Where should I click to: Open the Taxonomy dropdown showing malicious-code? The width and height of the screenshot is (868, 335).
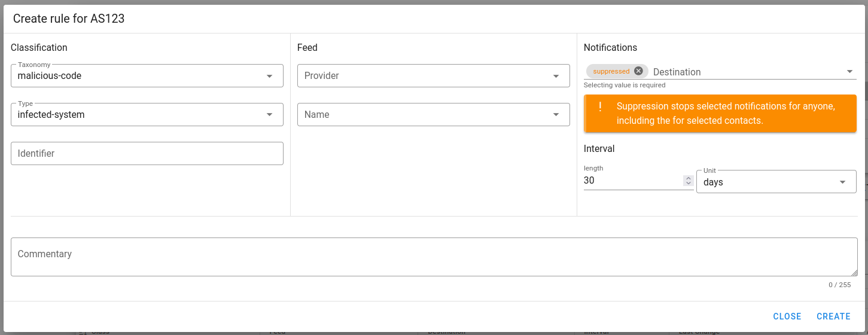147,76
